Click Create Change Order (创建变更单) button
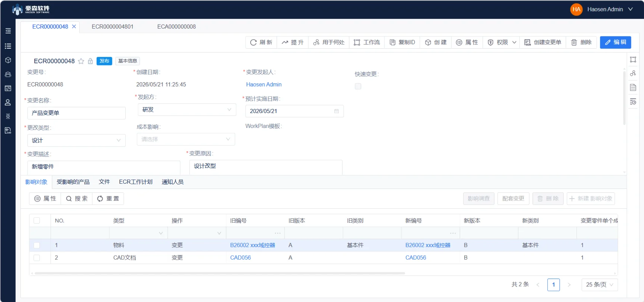The image size is (644, 302). click(x=543, y=42)
